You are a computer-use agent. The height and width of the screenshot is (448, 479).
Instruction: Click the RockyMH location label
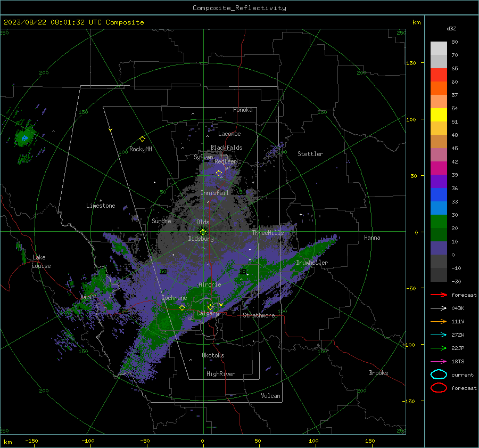(x=141, y=149)
